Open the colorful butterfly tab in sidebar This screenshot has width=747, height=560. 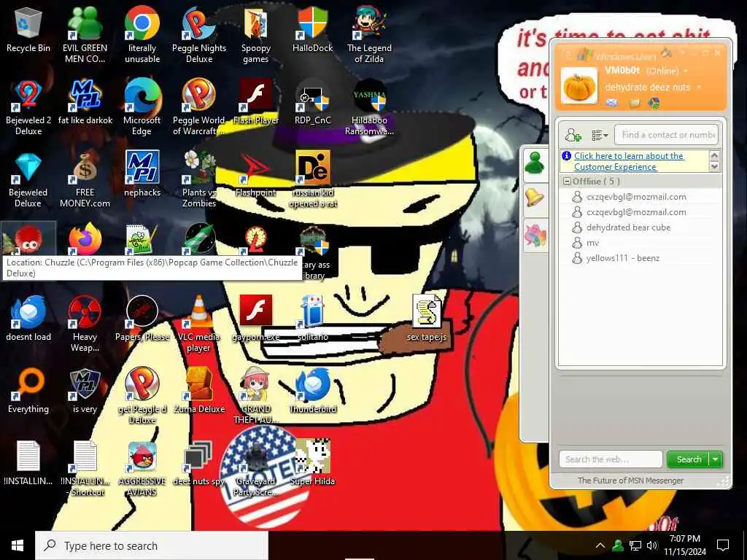[x=535, y=236]
